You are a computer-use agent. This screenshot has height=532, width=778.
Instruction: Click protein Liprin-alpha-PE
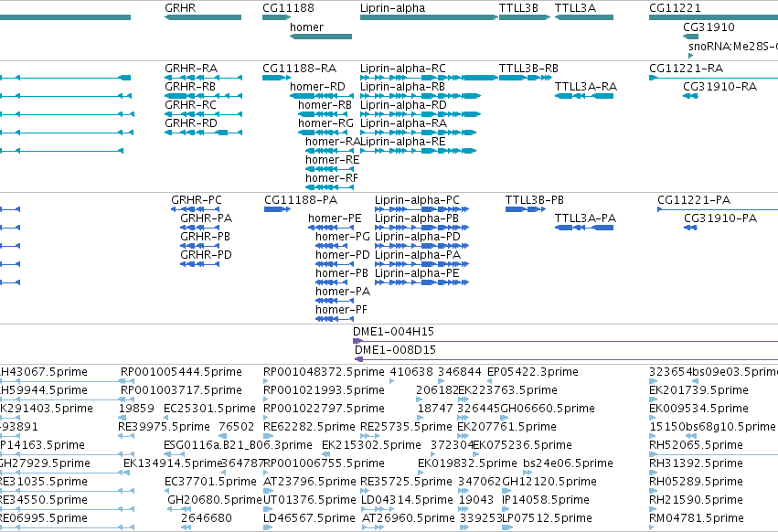pyautogui.click(x=421, y=282)
